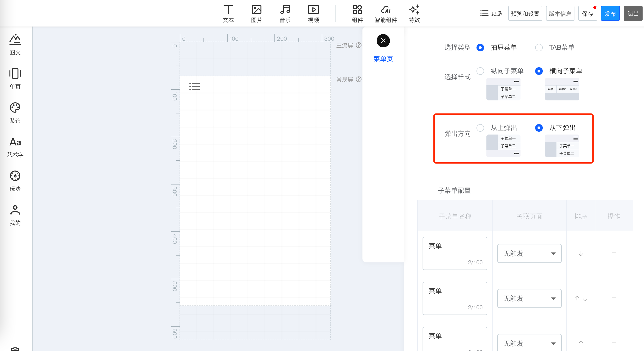Delete the third submenu row
644x351 pixels.
click(614, 343)
